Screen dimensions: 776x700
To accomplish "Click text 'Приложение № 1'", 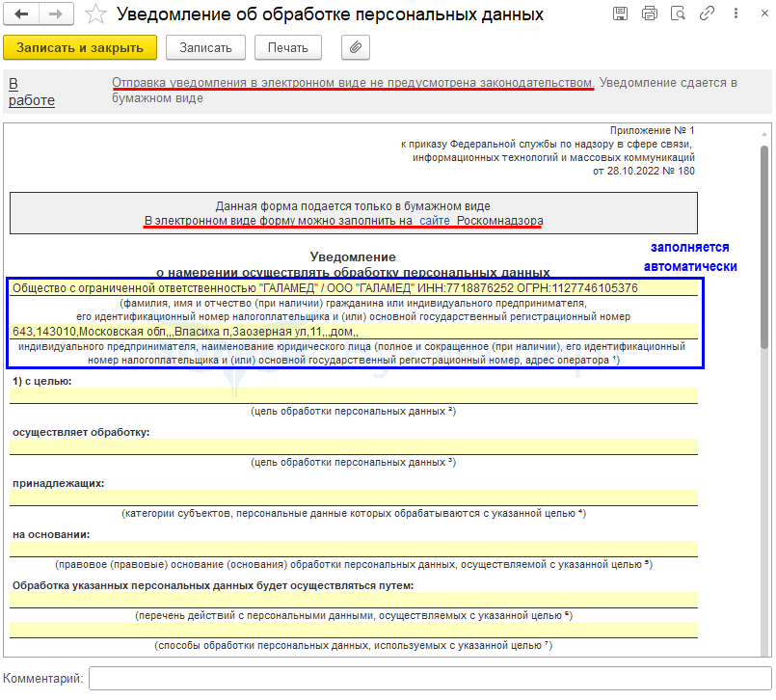I will (x=652, y=131).
